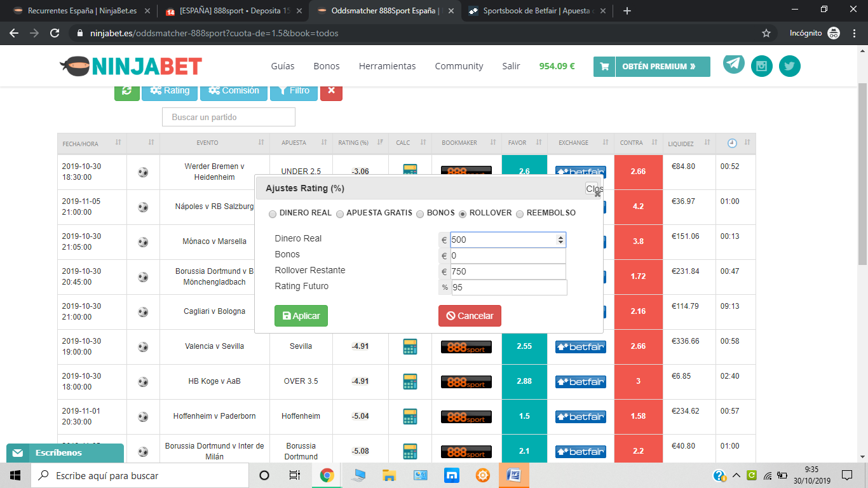Open the Telegram icon in header
The height and width of the screenshot is (488, 868).
tap(734, 64)
